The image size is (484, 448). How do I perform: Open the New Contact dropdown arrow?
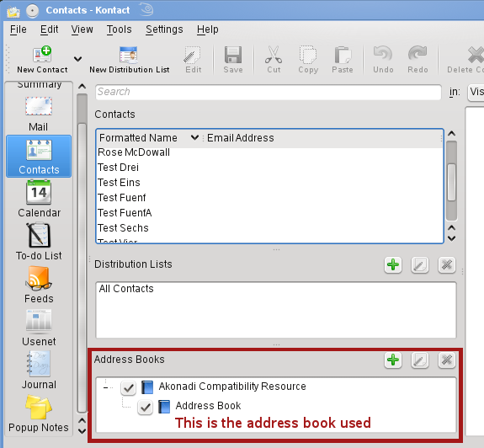[77, 59]
